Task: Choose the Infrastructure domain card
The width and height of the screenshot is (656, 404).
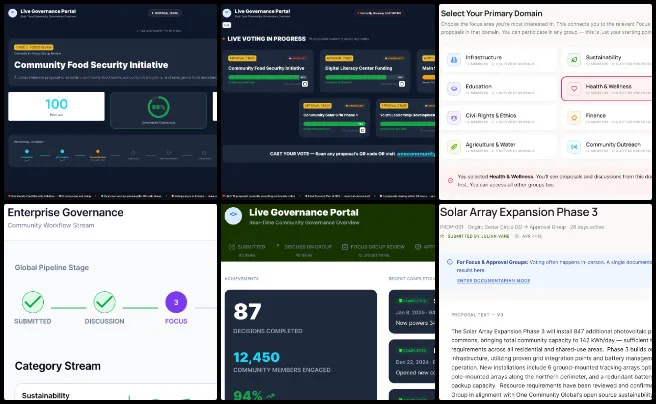Action: coord(499,60)
